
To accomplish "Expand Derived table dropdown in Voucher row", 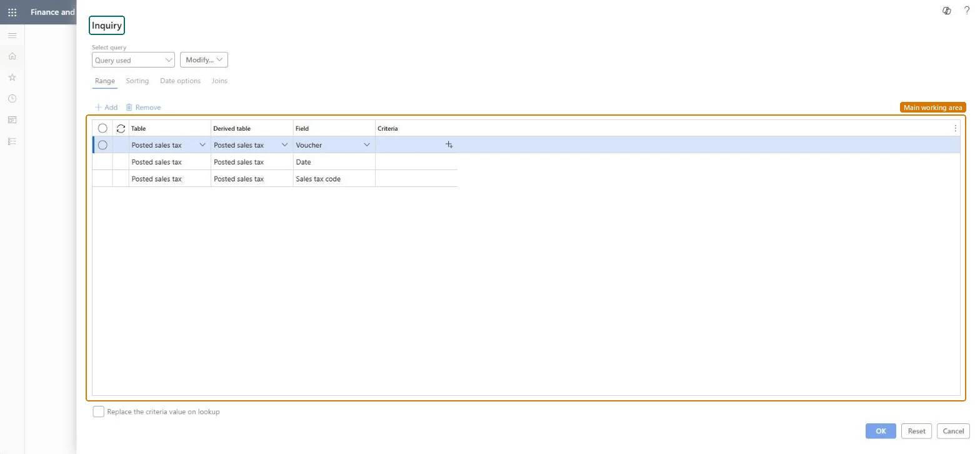I will click(x=285, y=145).
